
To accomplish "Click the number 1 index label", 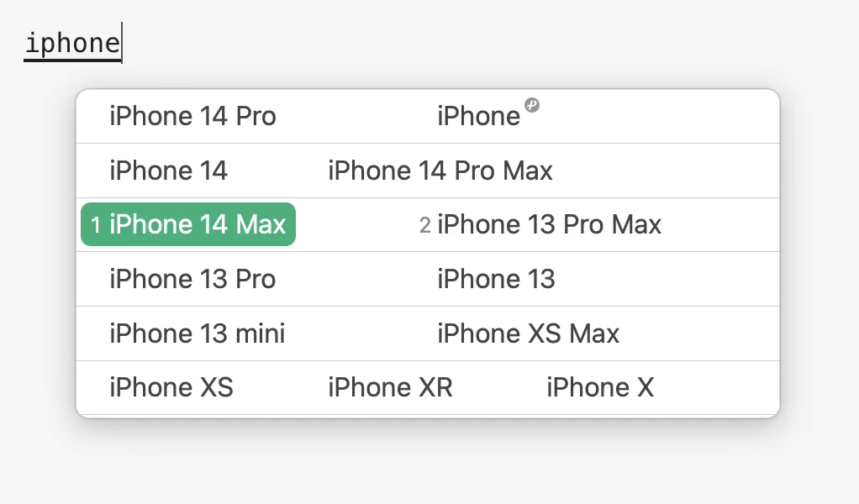I will 96,225.
